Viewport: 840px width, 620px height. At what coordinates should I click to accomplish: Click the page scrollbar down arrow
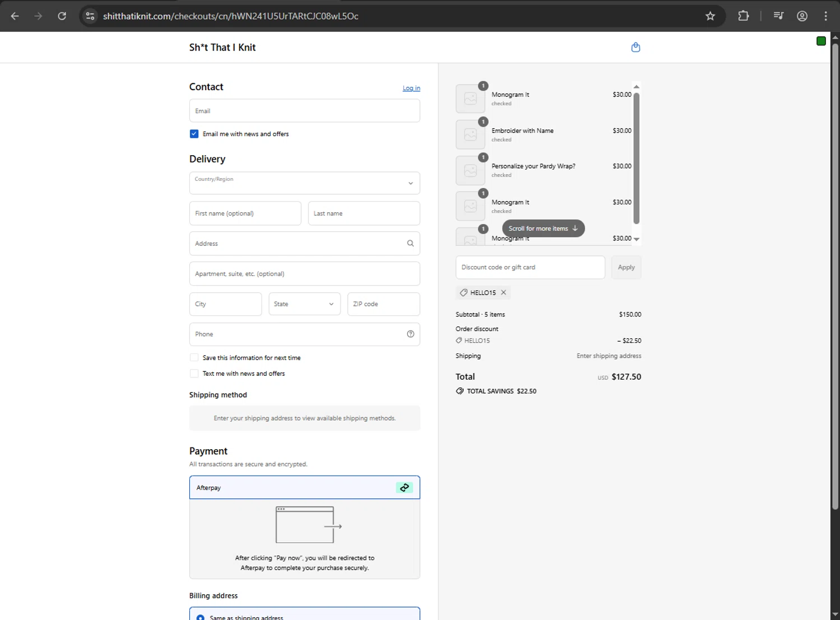(835, 614)
